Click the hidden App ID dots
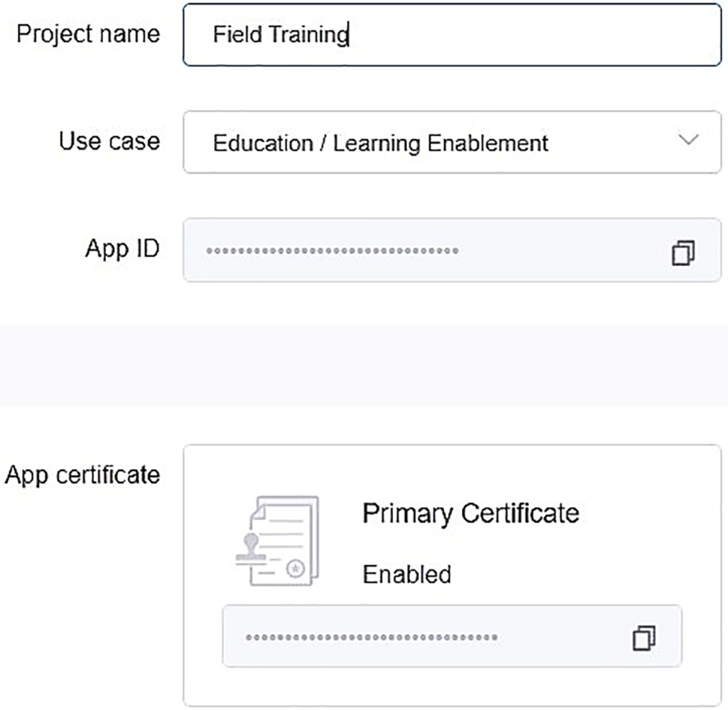The image size is (728, 710). (x=332, y=251)
